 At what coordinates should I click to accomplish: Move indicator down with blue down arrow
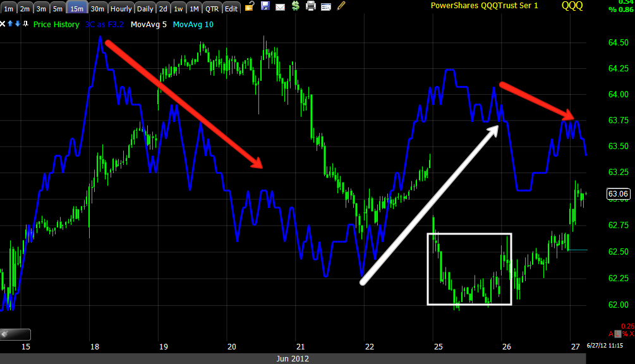tap(18, 24)
